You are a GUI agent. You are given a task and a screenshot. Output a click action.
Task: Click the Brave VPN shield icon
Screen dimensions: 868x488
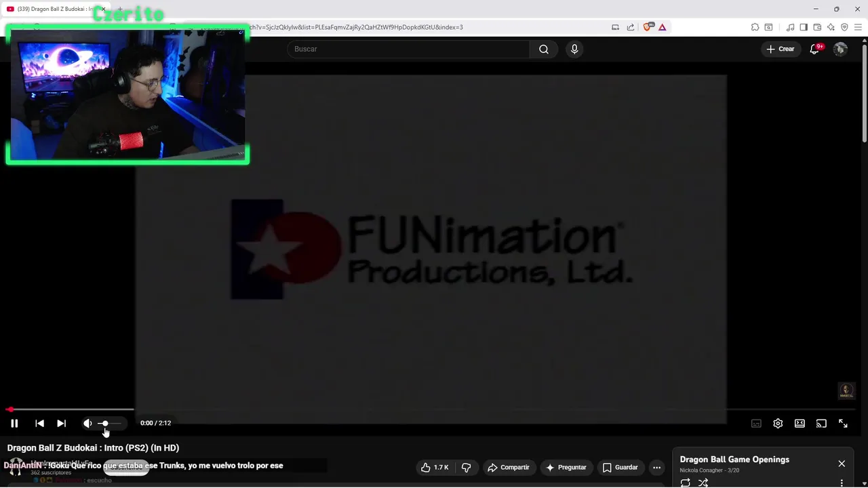click(844, 27)
